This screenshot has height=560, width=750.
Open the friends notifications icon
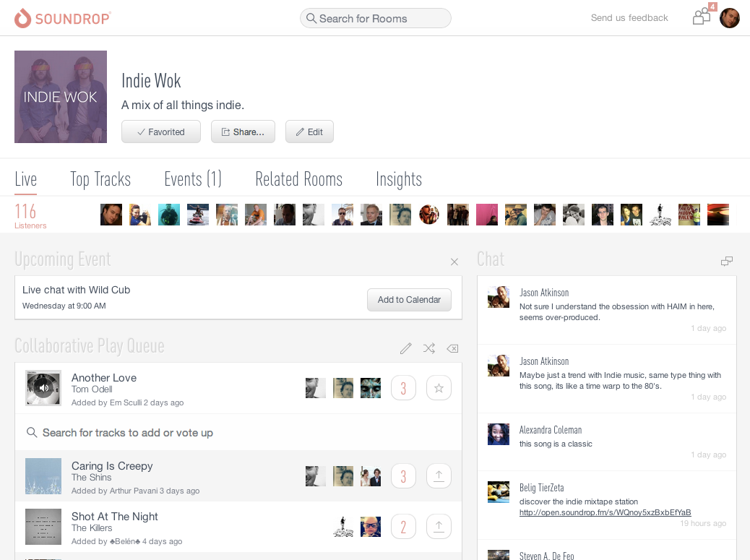pos(702,17)
